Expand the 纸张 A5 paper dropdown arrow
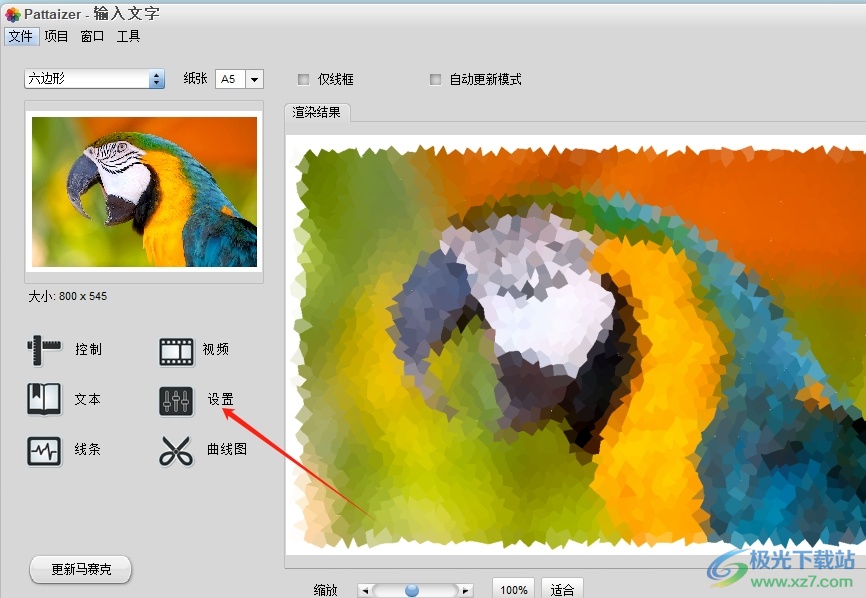Screen dimensions: 866x598 254,79
